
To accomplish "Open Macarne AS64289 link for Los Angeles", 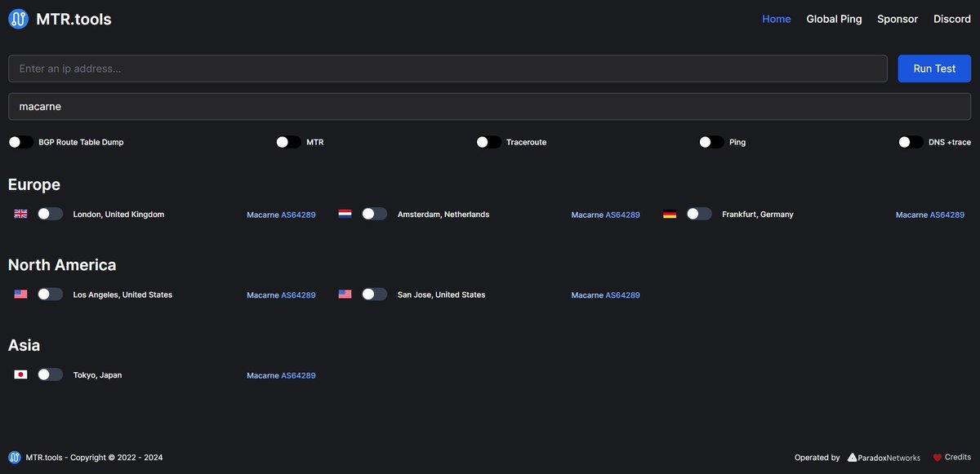I will point(281,295).
